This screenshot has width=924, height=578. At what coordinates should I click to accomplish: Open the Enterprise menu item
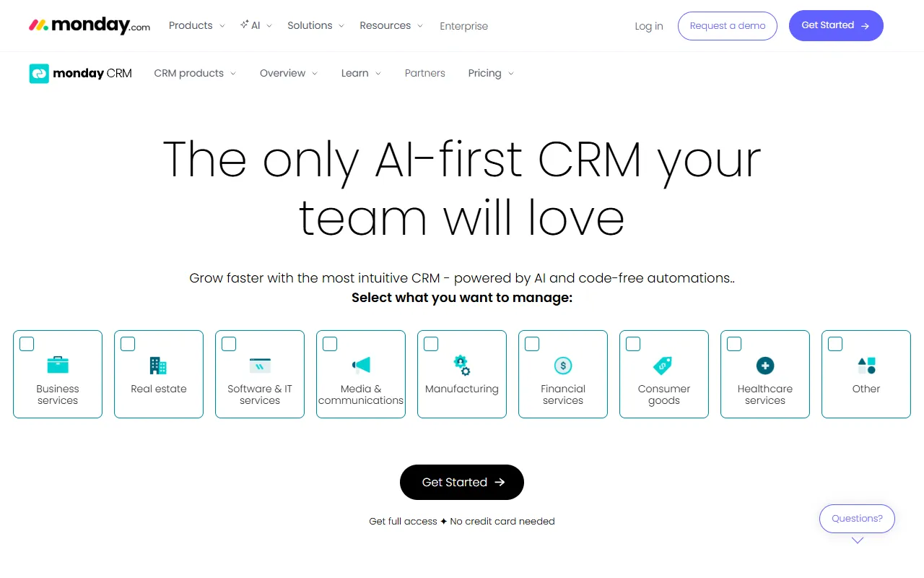[463, 26]
